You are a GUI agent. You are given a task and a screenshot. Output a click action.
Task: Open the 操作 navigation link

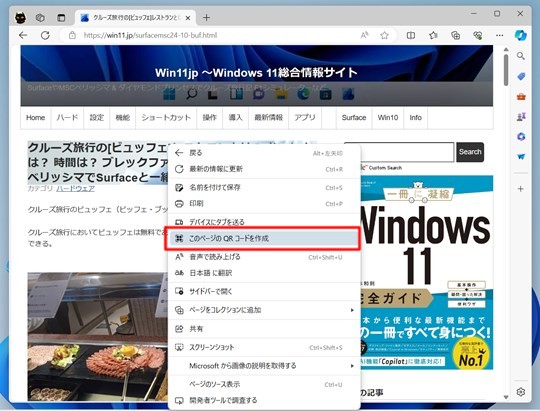click(x=209, y=118)
